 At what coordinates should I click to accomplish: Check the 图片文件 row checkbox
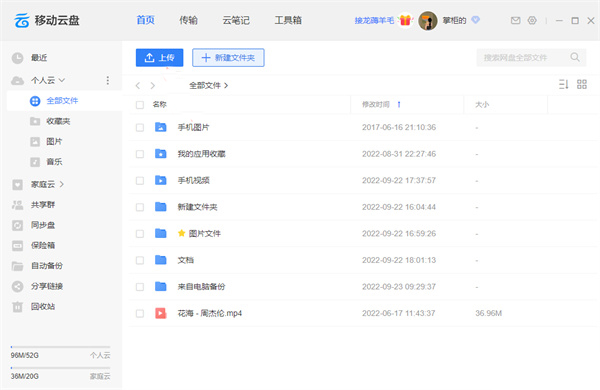[x=140, y=233]
